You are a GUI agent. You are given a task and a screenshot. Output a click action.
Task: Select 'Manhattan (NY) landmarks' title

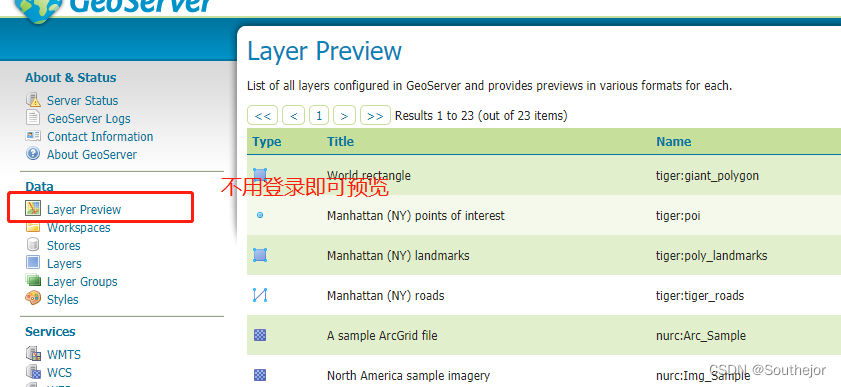click(398, 256)
